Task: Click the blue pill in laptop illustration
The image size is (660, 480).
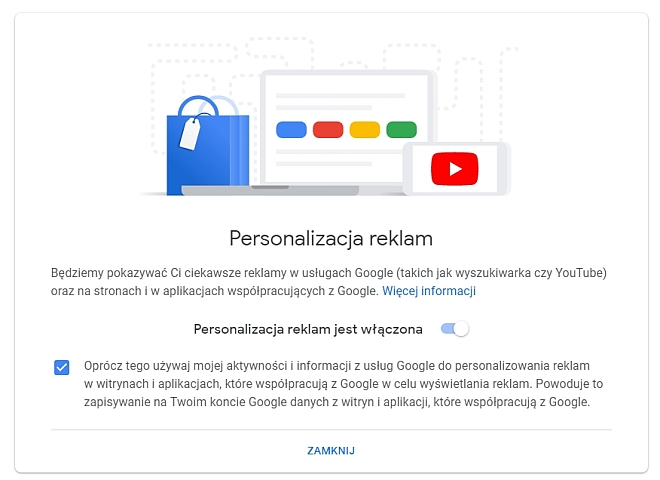Action: (291, 130)
